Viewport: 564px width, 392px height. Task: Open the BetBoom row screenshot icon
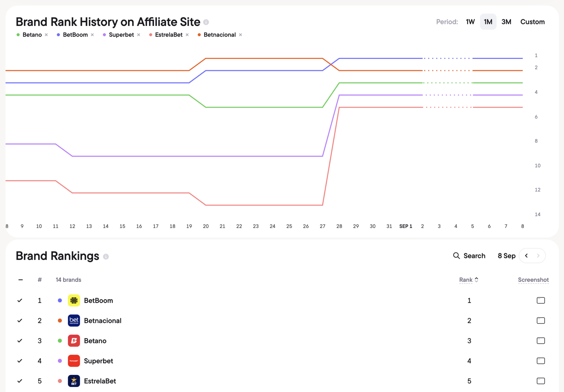[x=541, y=300]
